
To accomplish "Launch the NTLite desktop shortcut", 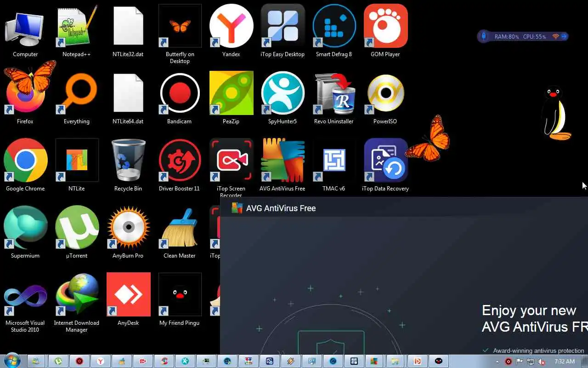I will tap(77, 165).
